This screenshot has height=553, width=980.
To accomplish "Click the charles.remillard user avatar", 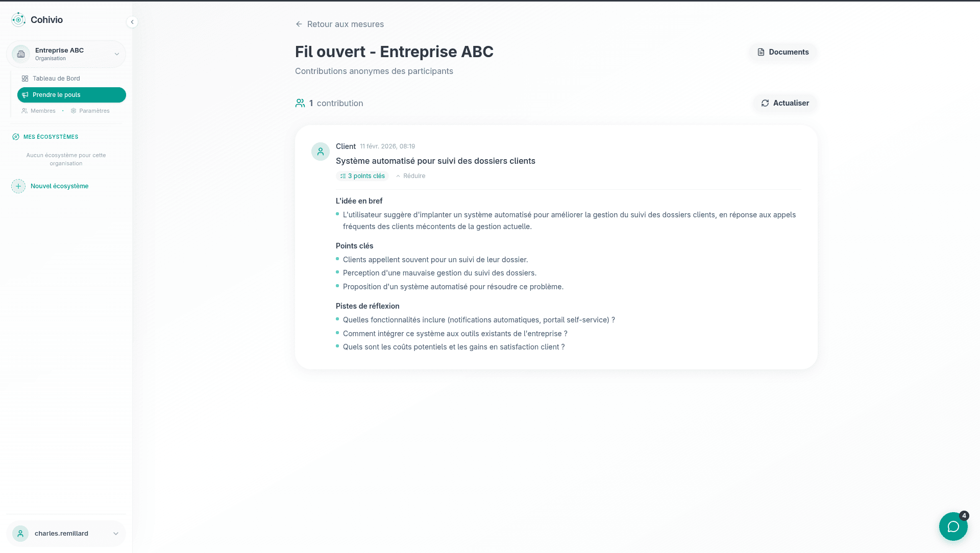I will pyautogui.click(x=20, y=534).
